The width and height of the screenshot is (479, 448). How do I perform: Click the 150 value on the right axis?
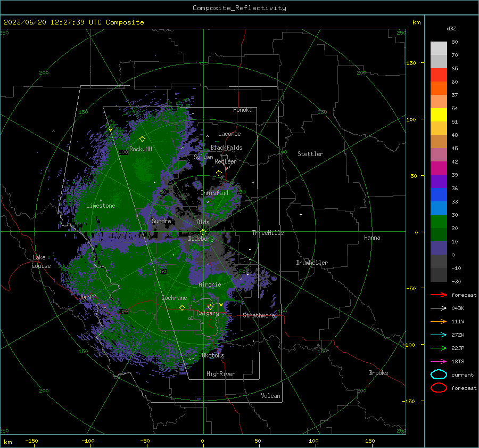(411, 63)
